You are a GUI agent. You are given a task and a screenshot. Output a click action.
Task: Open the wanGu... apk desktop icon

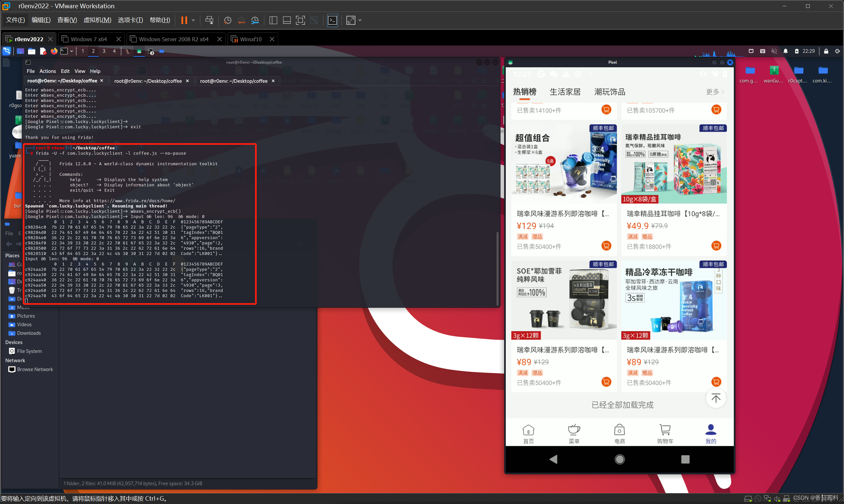pyautogui.click(x=774, y=74)
